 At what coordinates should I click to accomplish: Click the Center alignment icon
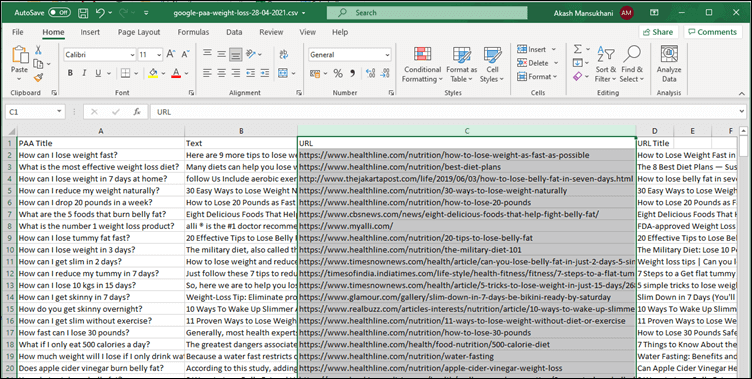click(221, 73)
